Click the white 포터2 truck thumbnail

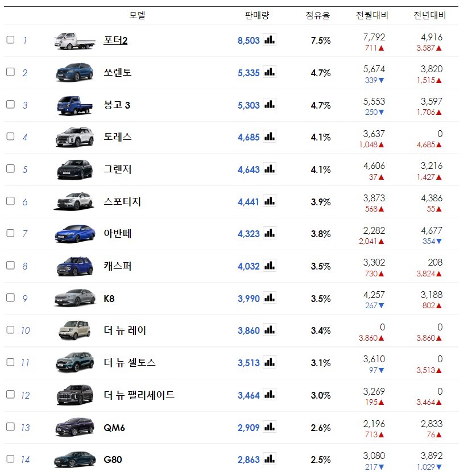tap(75, 41)
